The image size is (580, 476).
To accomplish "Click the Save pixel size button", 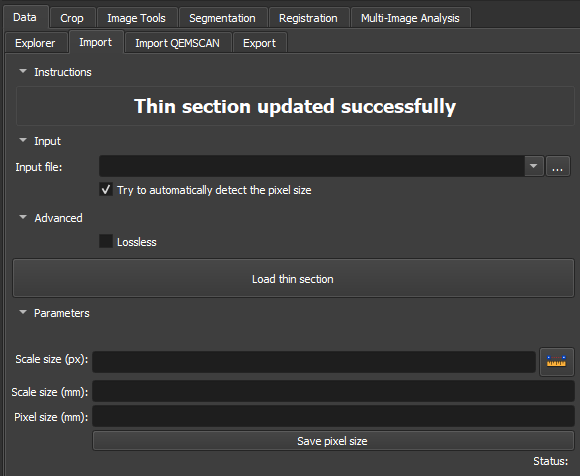I will [x=333, y=441].
